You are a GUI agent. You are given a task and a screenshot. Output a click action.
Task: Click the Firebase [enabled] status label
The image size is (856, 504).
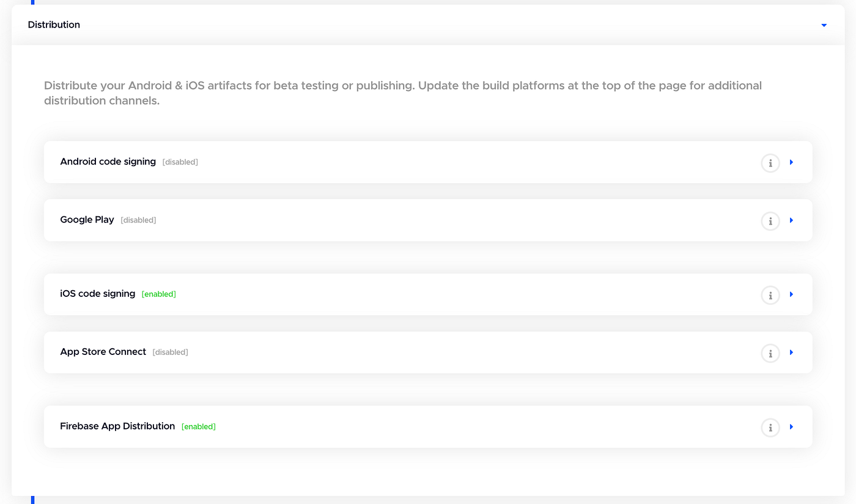click(x=198, y=426)
